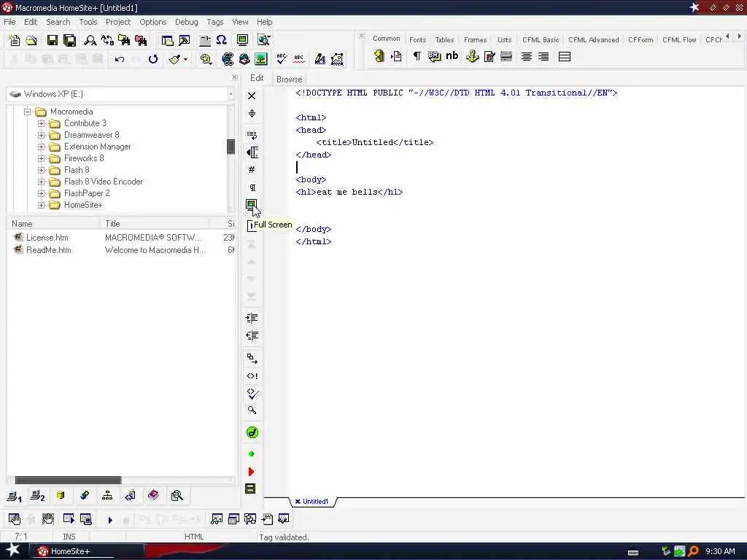Expand the Fireworks 8 folder
This screenshot has width=747, height=560.
pos(42,158)
